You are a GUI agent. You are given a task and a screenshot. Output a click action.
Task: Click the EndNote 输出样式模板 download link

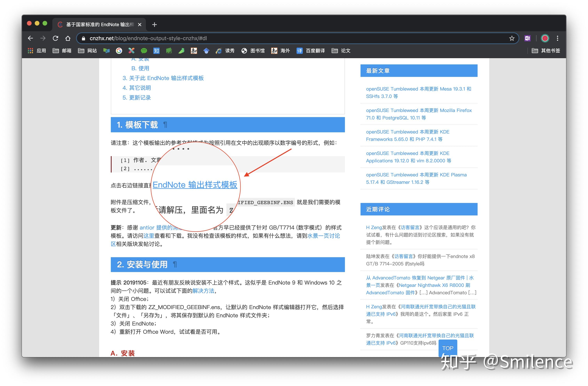195,185
